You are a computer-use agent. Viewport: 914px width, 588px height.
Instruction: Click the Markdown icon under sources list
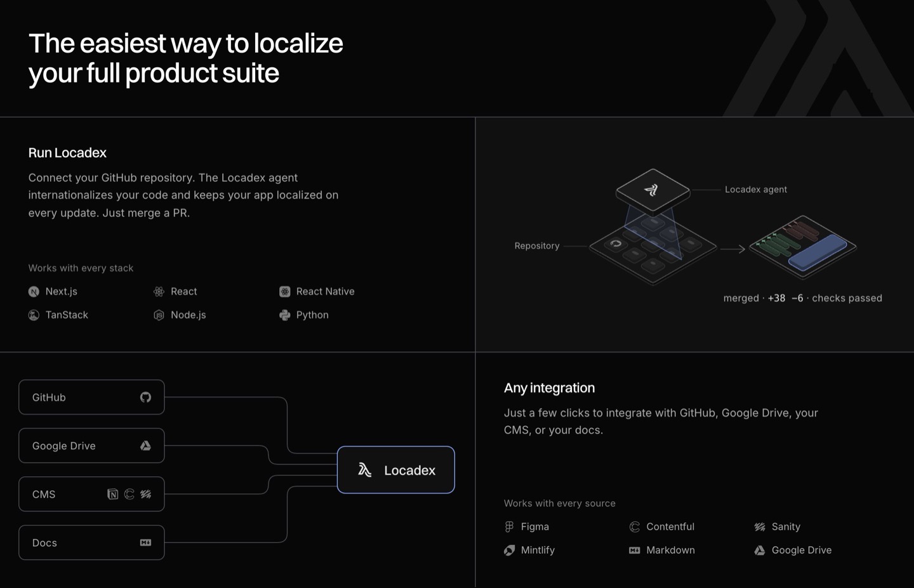634,551
